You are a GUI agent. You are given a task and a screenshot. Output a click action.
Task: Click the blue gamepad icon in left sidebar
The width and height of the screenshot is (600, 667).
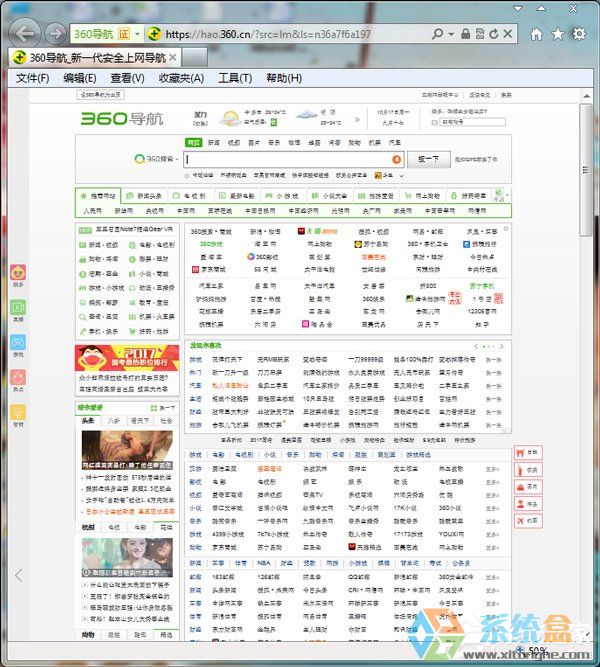(18, 342)
